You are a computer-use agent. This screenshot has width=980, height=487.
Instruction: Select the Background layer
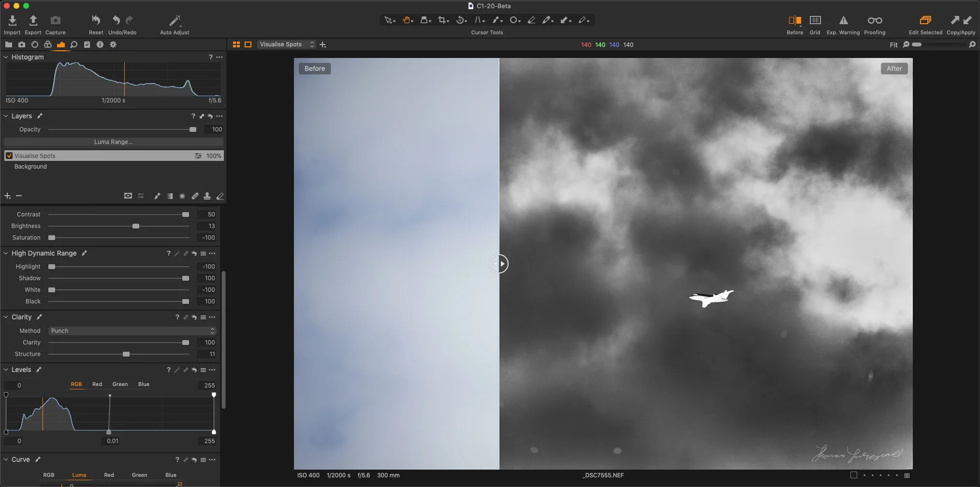point(30,166)
